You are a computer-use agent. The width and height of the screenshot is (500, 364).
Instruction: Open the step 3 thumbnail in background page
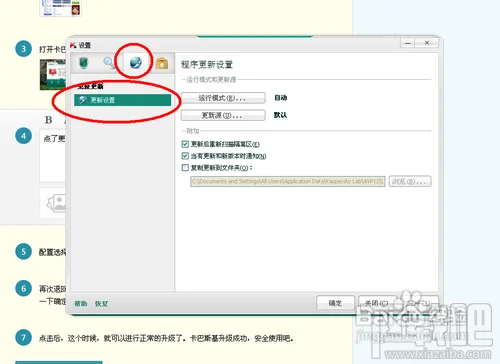pos(52,75)
